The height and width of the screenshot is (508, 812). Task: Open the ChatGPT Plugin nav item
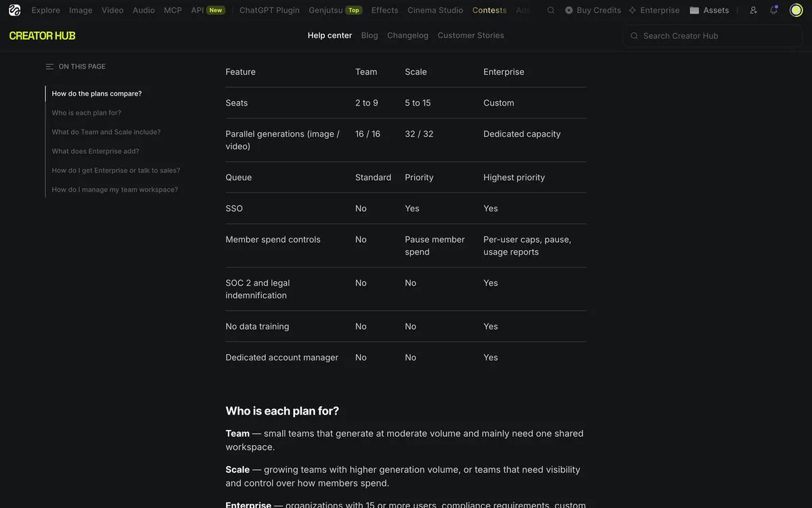[x=269, y=10]
